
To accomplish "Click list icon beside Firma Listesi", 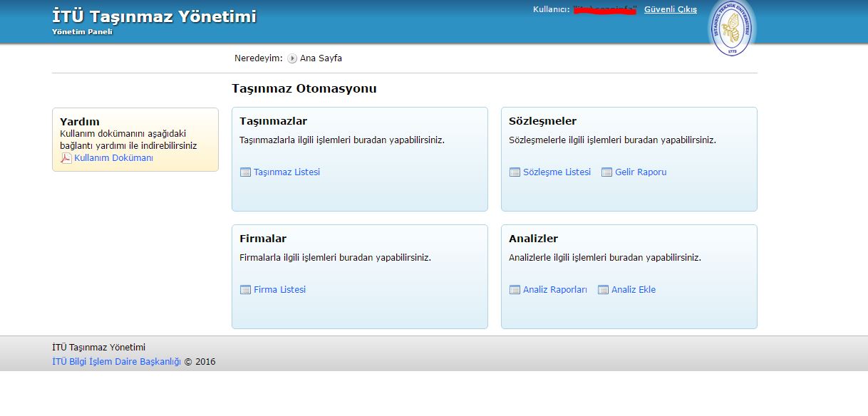I will click(x=245, y=290).
